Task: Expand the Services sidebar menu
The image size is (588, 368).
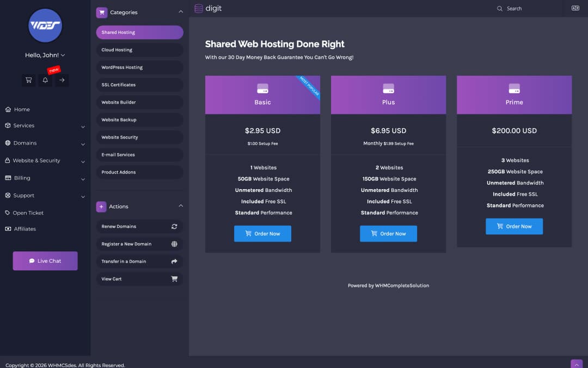Action: point(45,126)
